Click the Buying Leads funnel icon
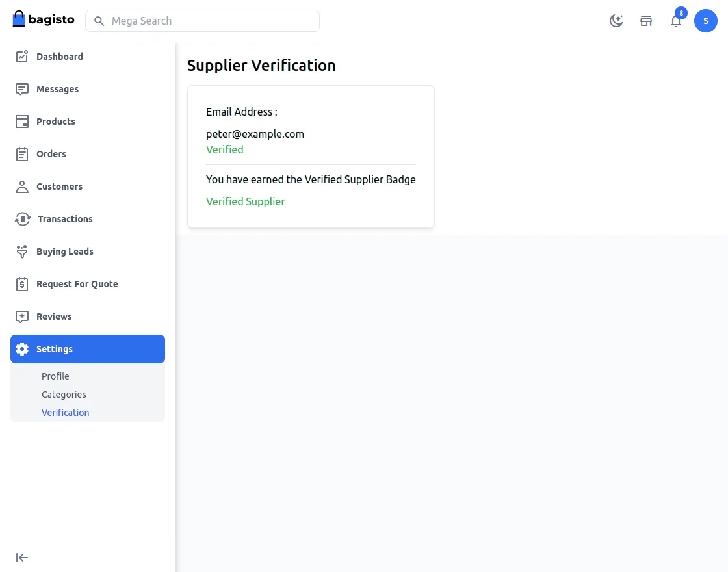The image size is (728, 572). [x=22, y=252]
